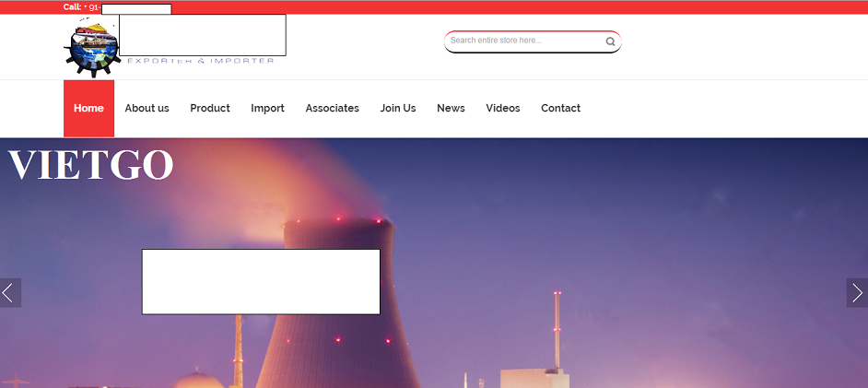Open the Product menu
Image resolution: width=868 pixels, height=388 pixels.
(x=210, y=109)
